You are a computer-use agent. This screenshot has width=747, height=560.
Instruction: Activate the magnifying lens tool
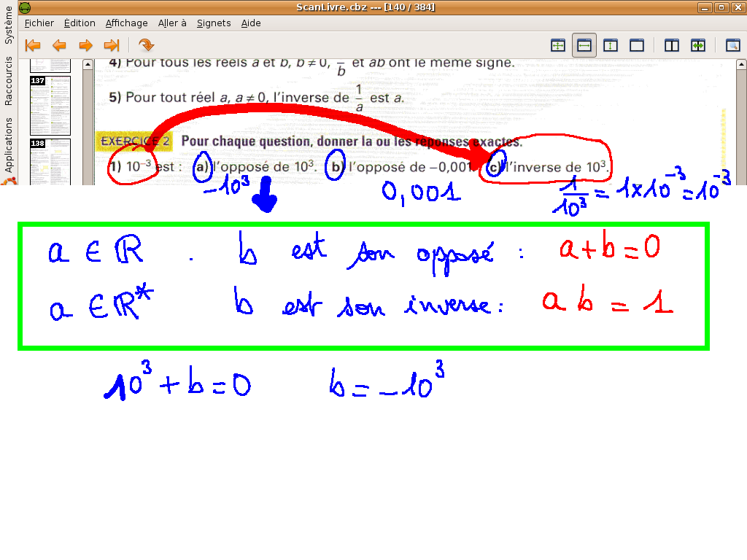(732, 45)
